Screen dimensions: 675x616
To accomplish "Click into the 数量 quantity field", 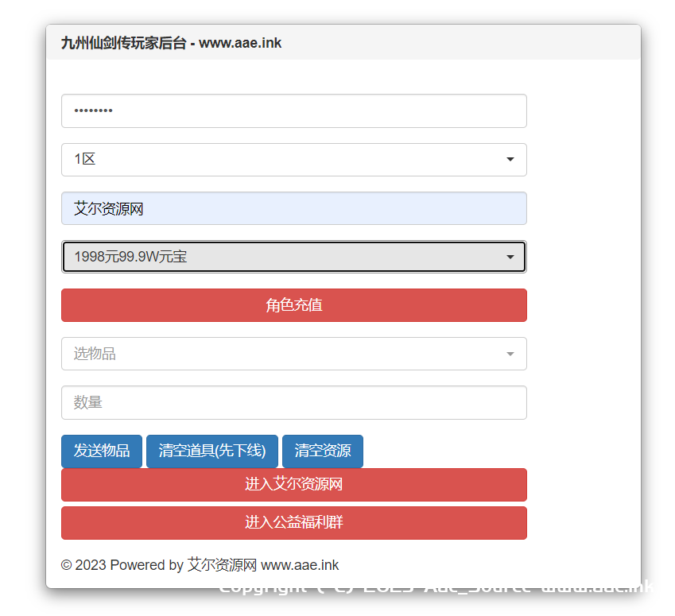I will [293, 403].
